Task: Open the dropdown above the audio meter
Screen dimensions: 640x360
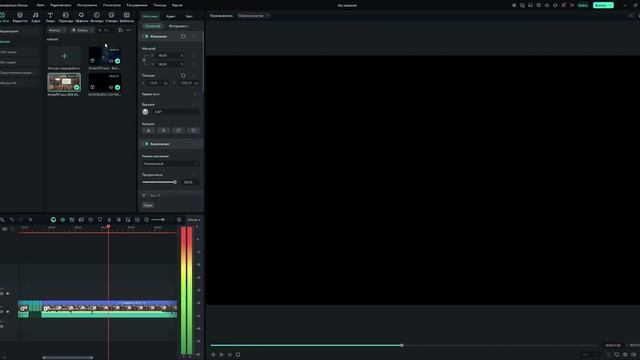Action: point(193,220)
